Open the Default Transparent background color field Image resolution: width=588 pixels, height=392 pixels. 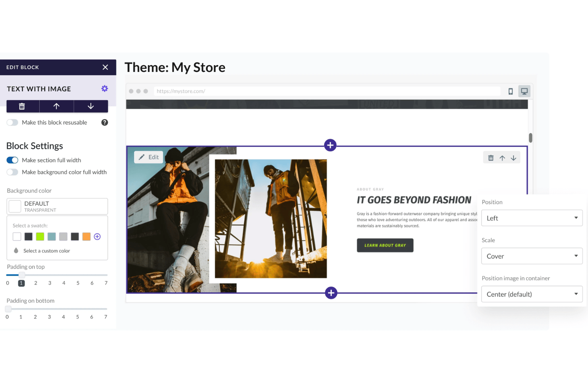(x=57, y=207)
